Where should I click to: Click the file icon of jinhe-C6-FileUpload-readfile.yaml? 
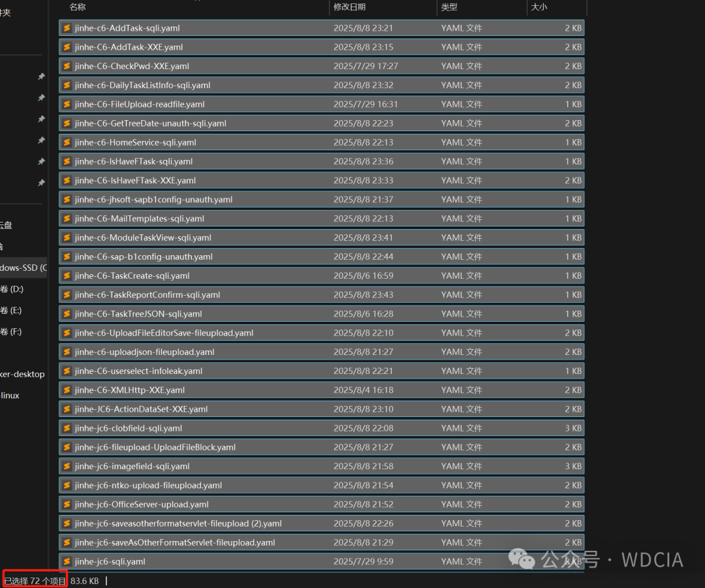click(67, 104)
